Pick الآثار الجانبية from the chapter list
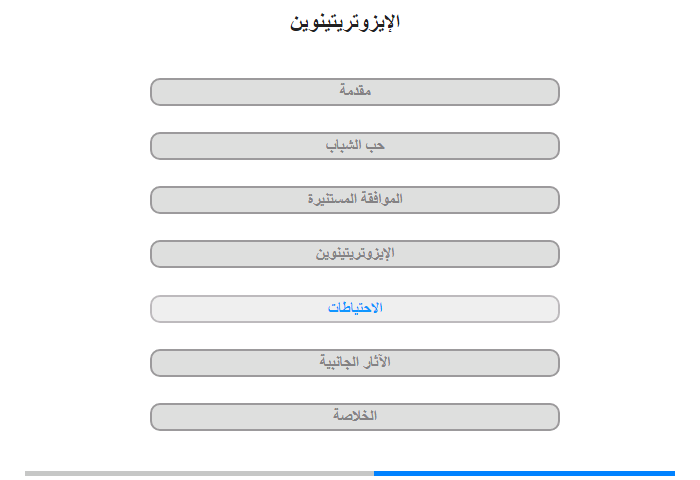The image size is (700, 480). 355,363
